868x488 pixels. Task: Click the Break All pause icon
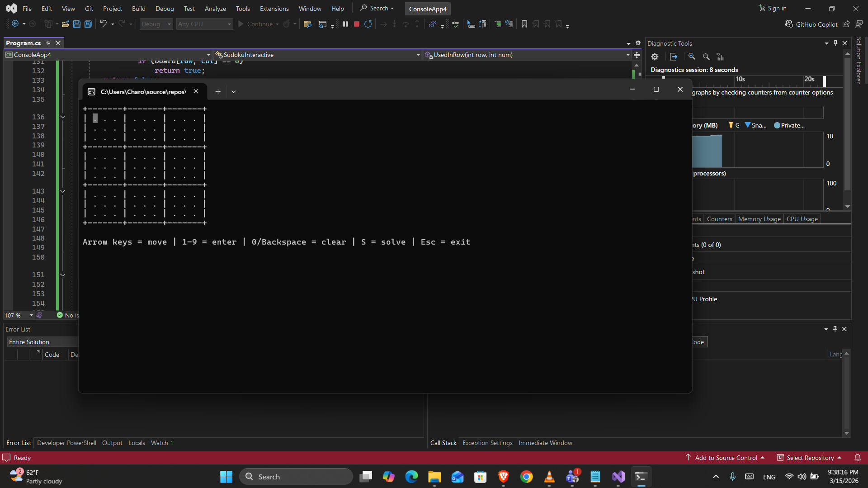pyautogui.click(x=345, y=24)
